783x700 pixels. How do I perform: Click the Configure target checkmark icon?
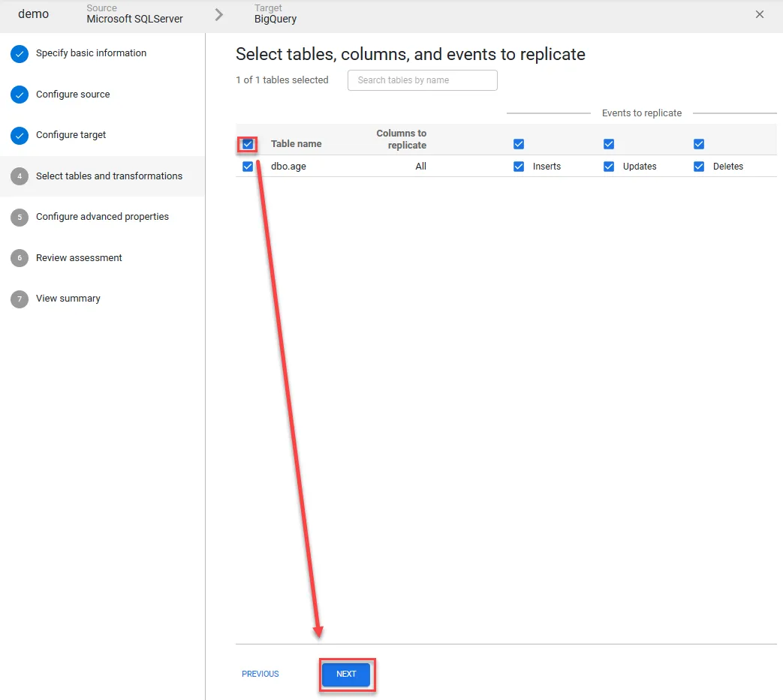(20, 135)
